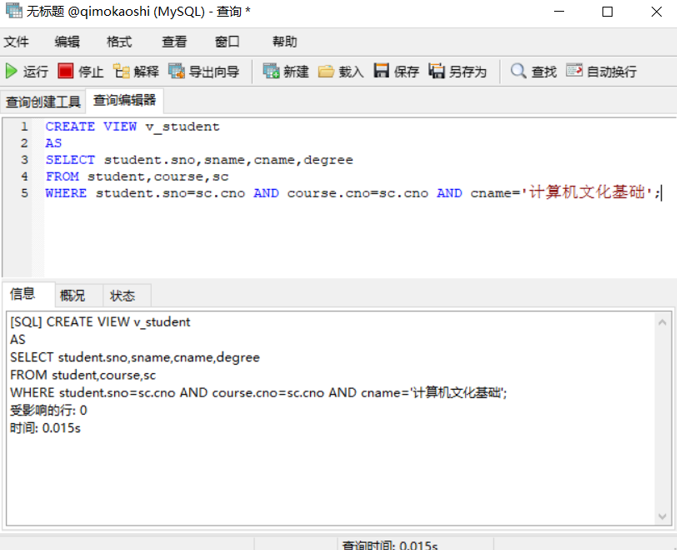The width and height of the screenshot is (677, 550).
Task: Open the 编辑 menu
Action: tap(67, 42)
